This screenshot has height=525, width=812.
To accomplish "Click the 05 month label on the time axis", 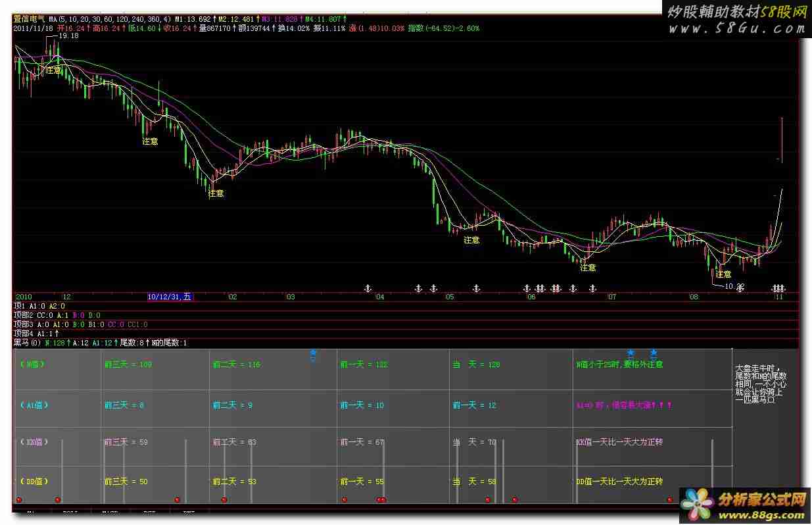I will point(450,297).
